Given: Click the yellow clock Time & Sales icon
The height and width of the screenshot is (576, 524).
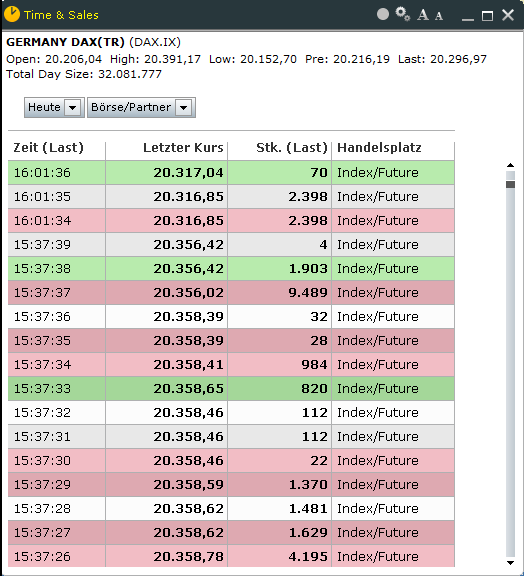Looking at the screenshot, I should click(x=12, y=14).
